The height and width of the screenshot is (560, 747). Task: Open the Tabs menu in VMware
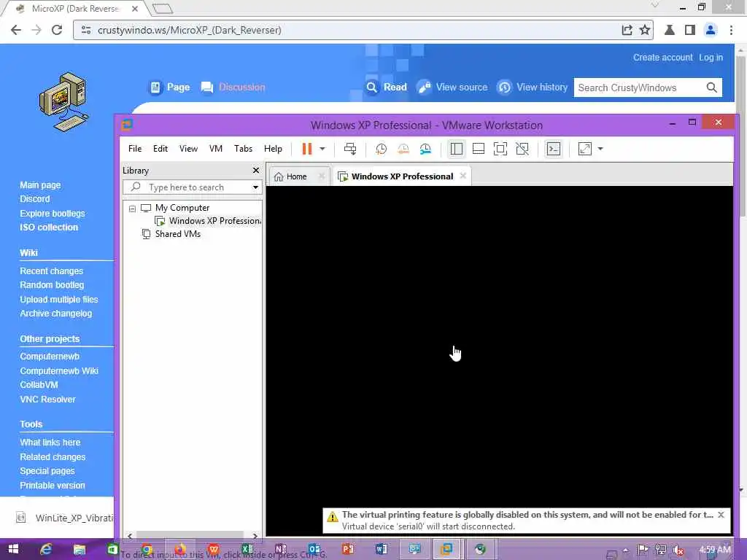[243, 149]
